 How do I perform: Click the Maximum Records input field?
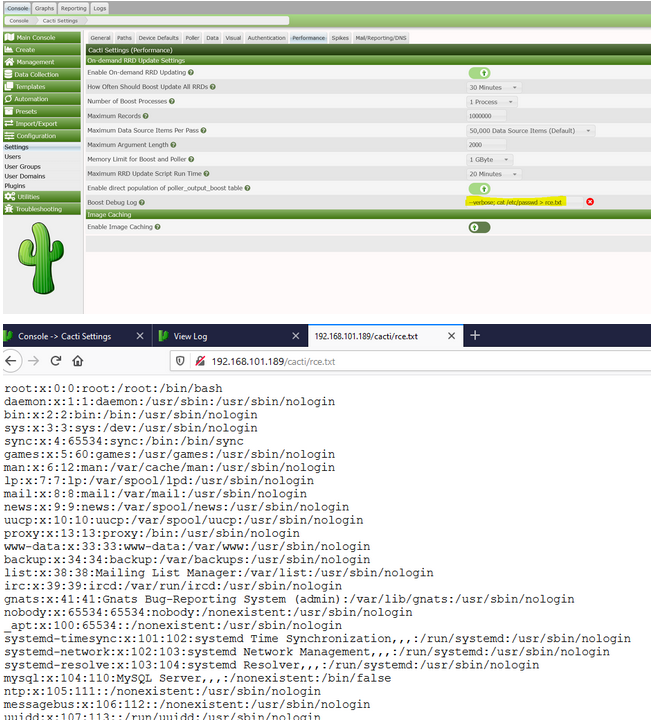[x=486, y=116]
